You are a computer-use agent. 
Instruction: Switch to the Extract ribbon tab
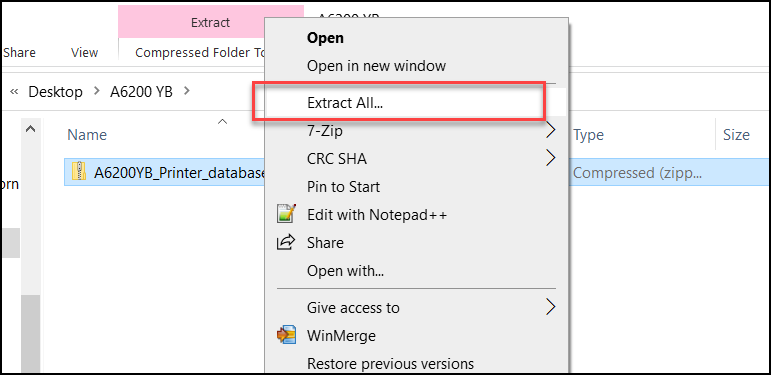[x=210, y=22]
